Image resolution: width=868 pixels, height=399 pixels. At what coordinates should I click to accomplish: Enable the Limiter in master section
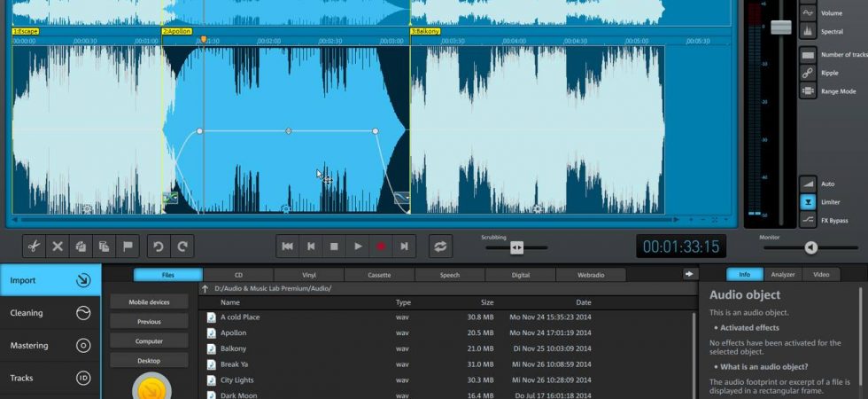(x=808, y=202)
